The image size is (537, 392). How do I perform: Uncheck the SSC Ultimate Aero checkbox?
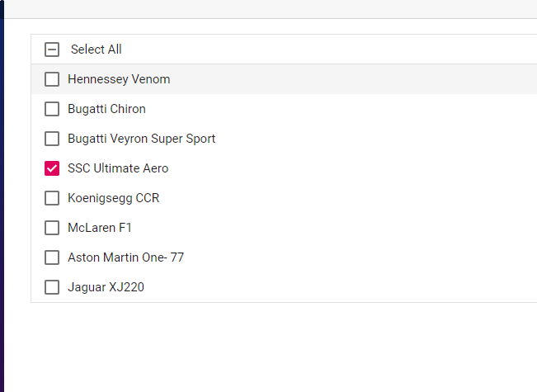(x=52, y=168)
